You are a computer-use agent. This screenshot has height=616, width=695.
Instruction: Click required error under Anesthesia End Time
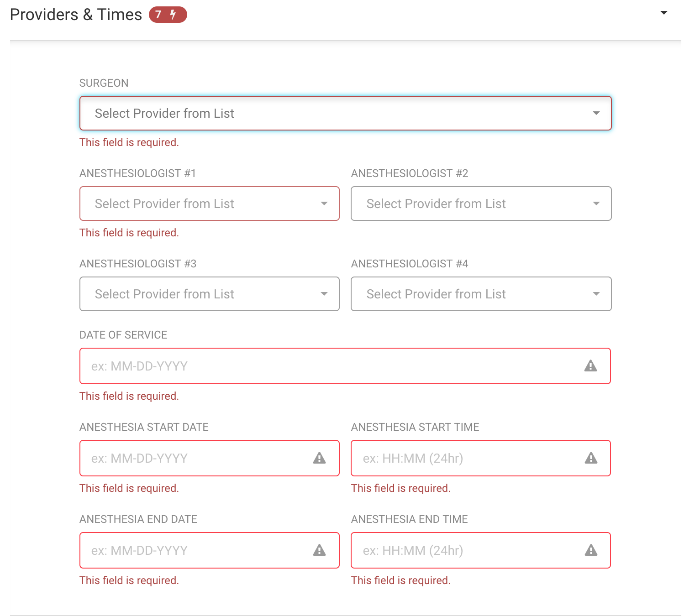401,580
